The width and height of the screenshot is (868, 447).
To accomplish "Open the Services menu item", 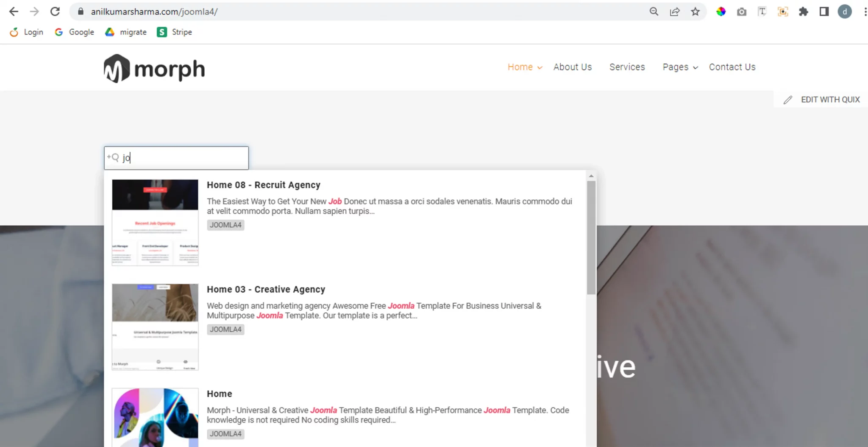I will coord(627,67).
